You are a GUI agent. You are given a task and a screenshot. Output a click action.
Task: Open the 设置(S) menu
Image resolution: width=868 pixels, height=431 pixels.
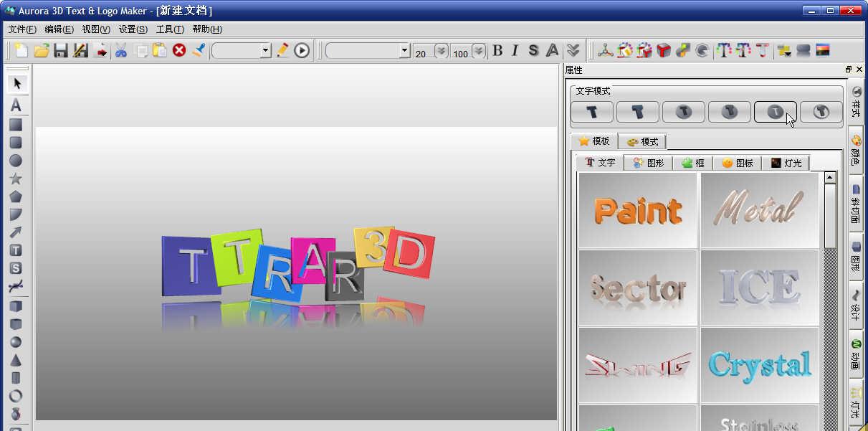tap(133, 29)
